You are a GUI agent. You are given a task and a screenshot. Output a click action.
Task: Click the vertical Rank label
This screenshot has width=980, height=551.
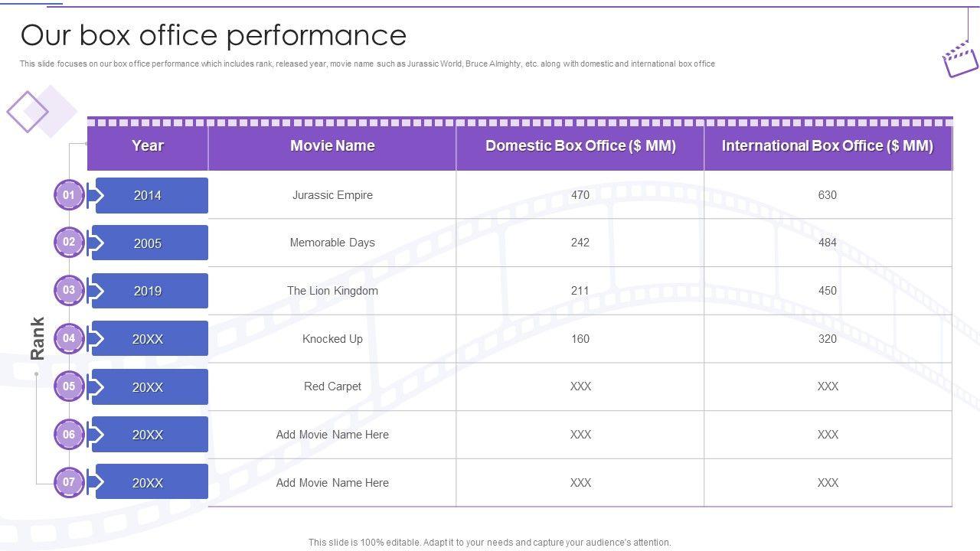(x=38, y=338)
